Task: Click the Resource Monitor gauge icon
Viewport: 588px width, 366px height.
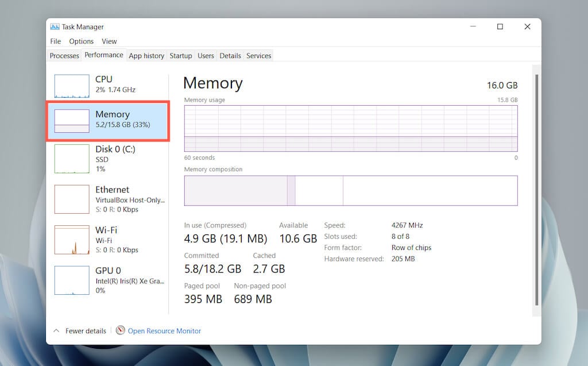Action: click(x=120, y=330)
